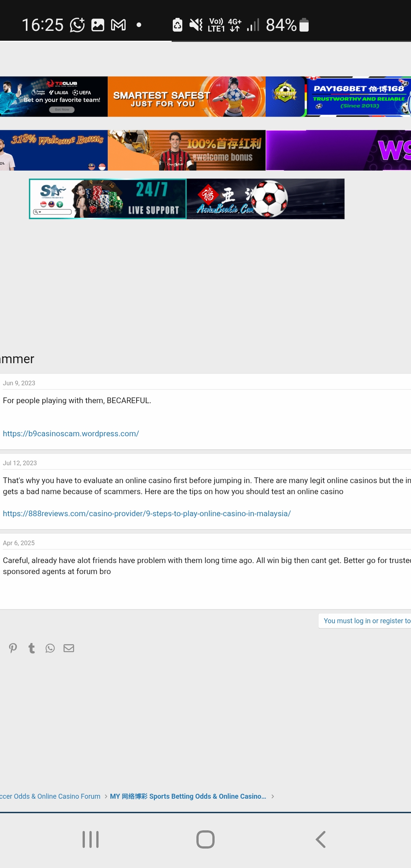Share thread via Tumblr icon
Screen dimensions: 411x868
(32, 648)
